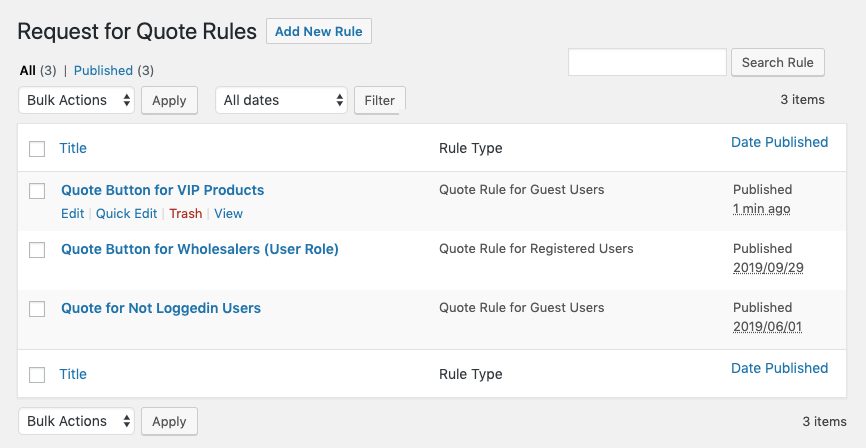The image size is (866, 448).
Task: Click the Add New Rule button
Action: [x=319, y=31]
